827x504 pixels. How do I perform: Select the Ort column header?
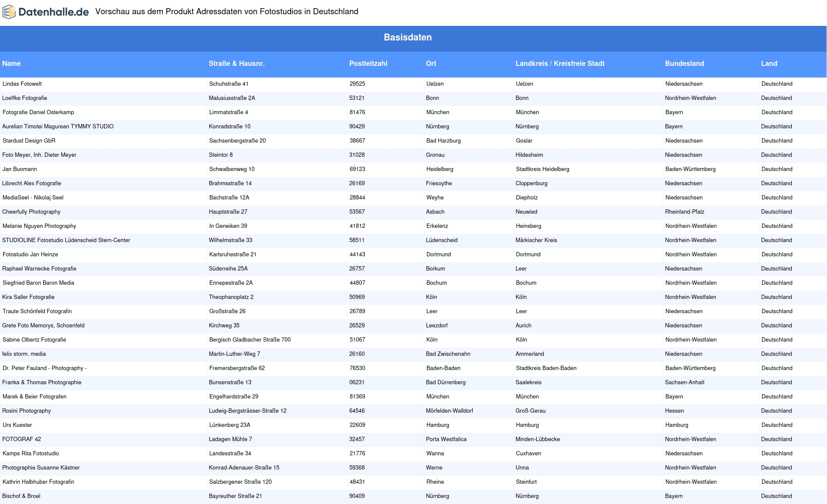click(431, 63)
